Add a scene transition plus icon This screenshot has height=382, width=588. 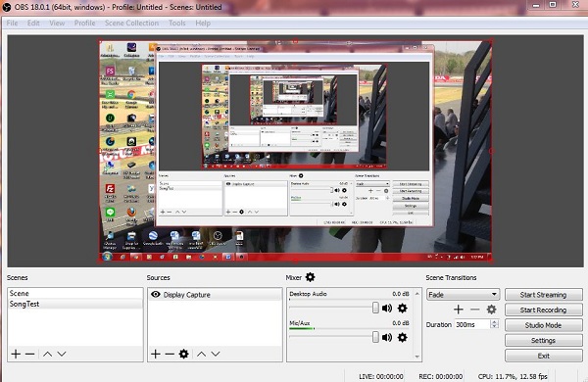click(x=459, y=310)
